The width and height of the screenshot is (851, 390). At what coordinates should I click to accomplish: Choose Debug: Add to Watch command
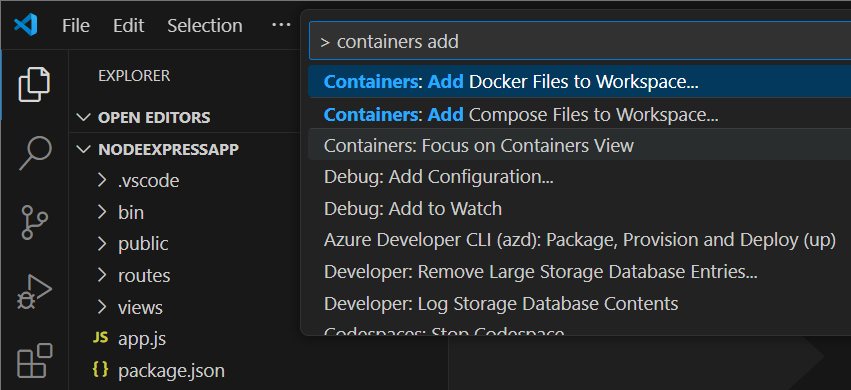580,208
